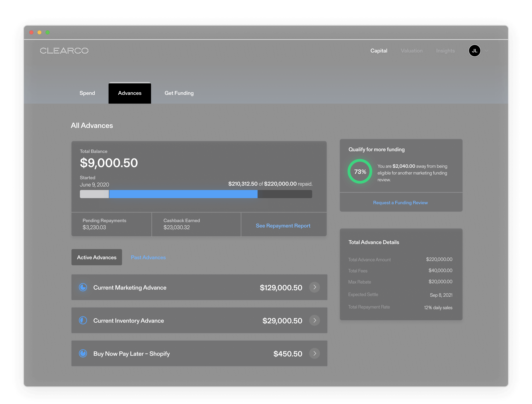The width and height of the screenshot is (532, 404).
Task: Click the yellow macOS window dot
Action: (39, 33)
